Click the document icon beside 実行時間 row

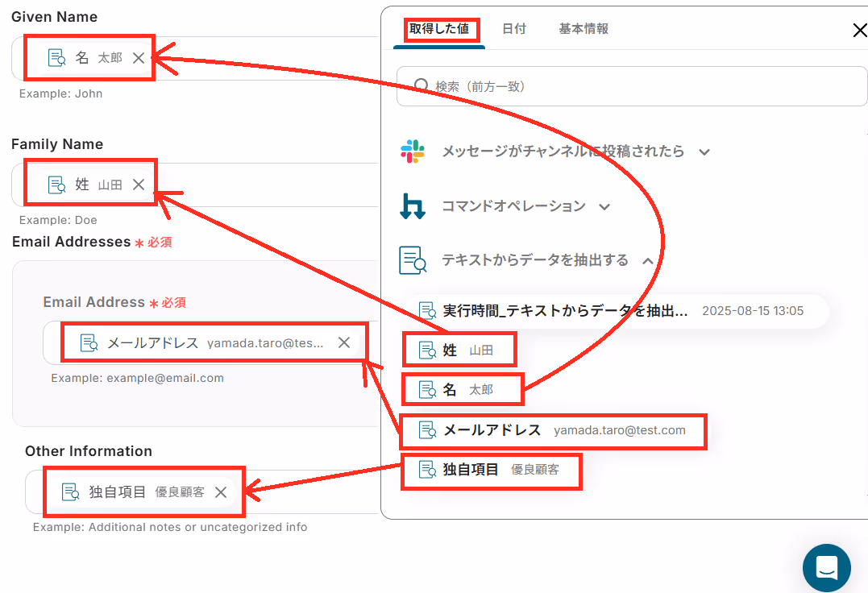click(427, 311)
